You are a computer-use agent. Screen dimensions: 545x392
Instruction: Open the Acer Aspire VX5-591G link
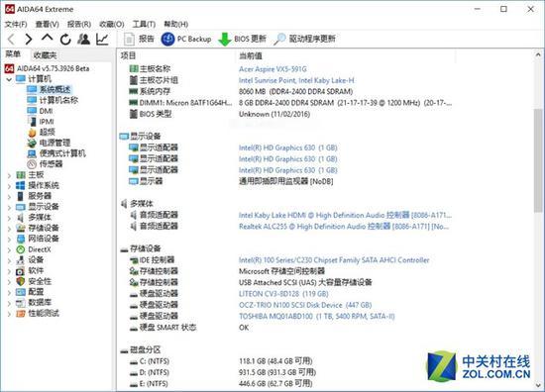(x=272, y=68)
